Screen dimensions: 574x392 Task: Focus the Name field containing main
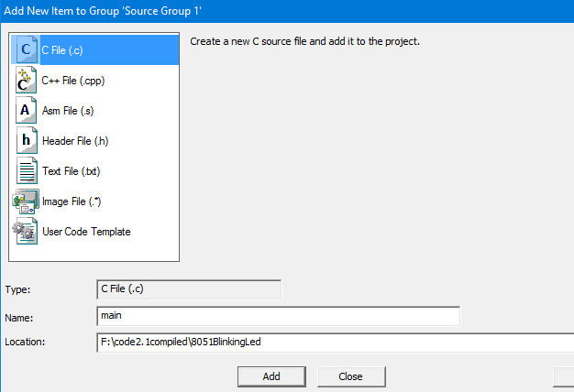click(x=278, y=316)
